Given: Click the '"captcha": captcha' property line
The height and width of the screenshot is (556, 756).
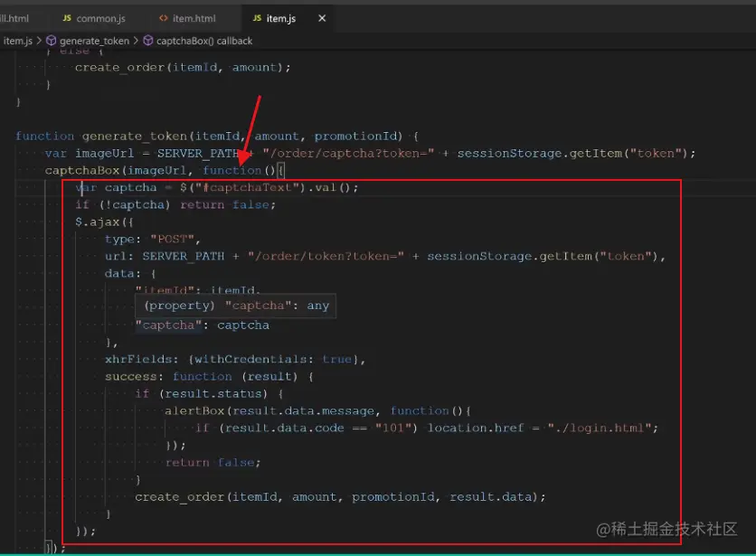Looking at the screenshot, I should [202, 325].
